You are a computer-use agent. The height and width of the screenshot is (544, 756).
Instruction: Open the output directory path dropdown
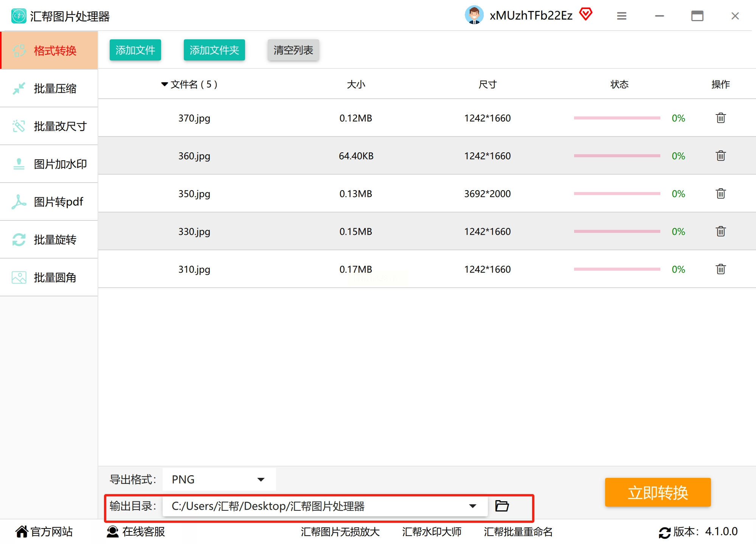tap(472, 506)
